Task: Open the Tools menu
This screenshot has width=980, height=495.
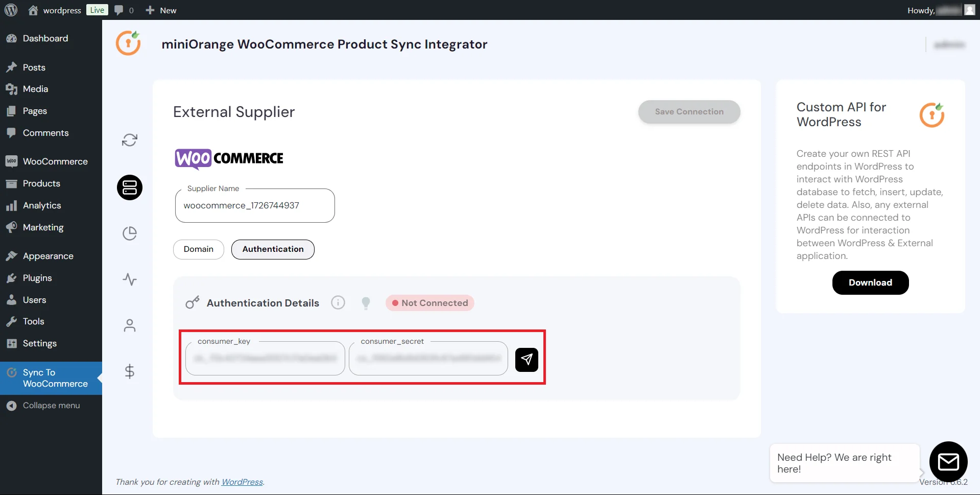Action: coord(51,321)
